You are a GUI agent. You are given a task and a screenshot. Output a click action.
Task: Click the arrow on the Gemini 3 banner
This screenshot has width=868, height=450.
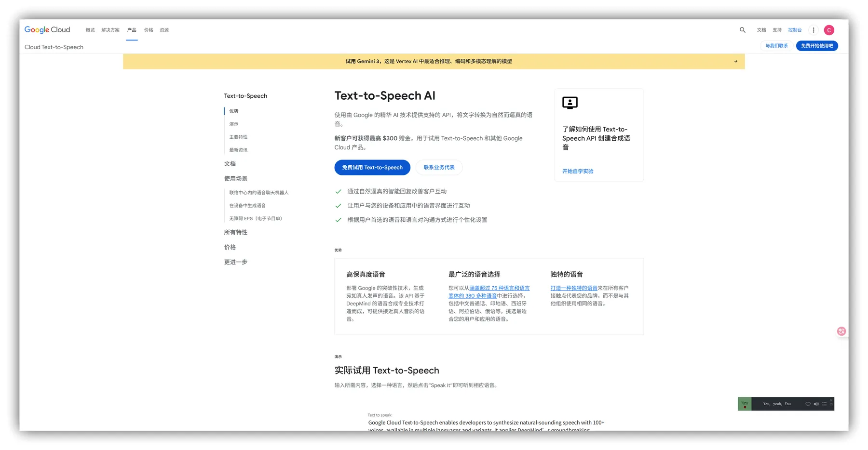[x=735, y=61]
